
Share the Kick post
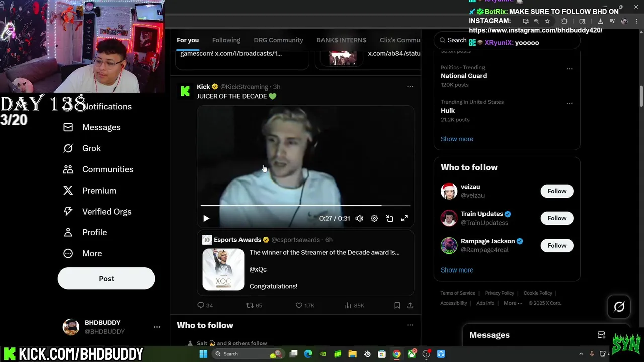click(410, 305)
